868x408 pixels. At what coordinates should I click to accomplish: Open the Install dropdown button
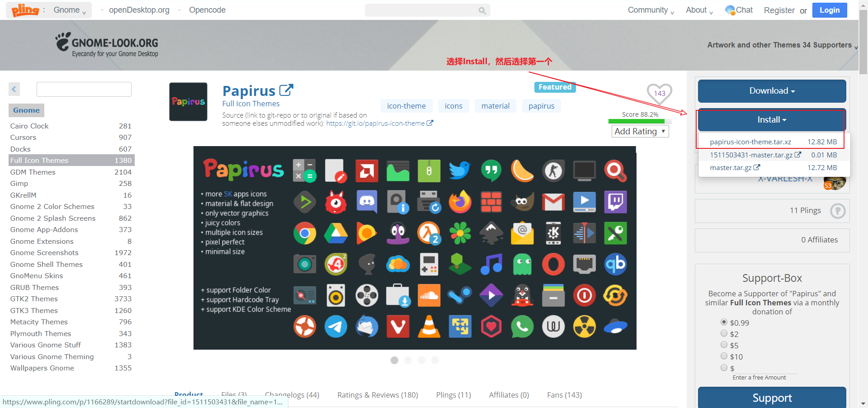pos(772,120)
